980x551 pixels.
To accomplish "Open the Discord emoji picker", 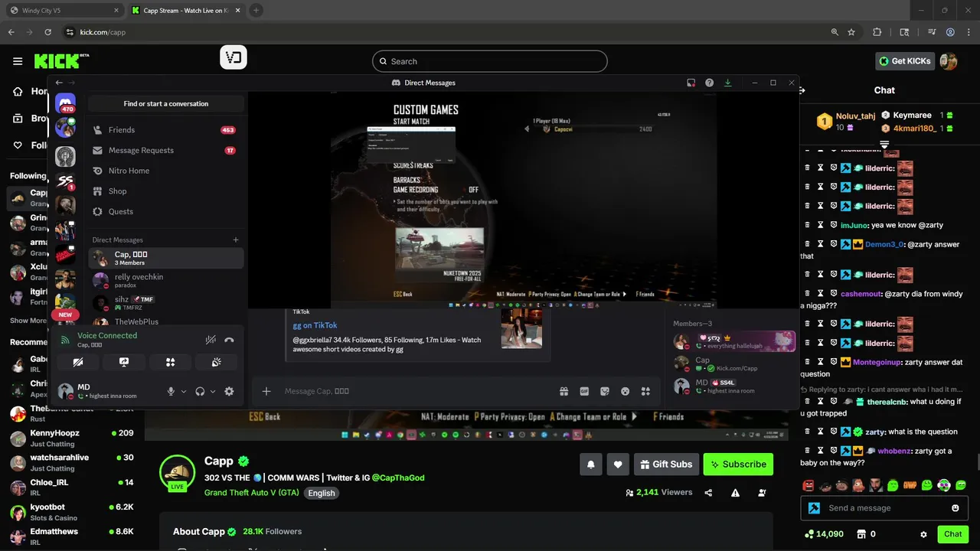I will [626, 391].
